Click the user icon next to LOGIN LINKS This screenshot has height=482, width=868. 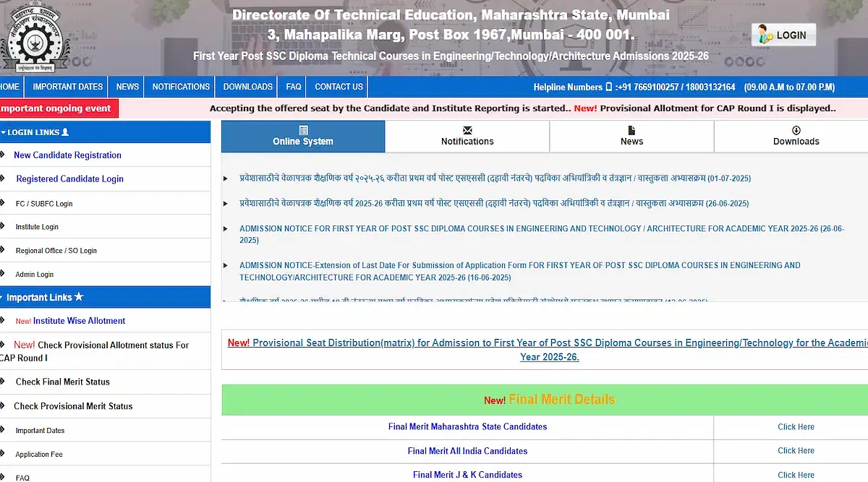click(65, 132)
